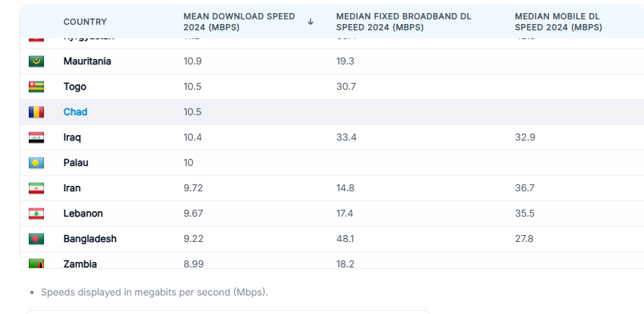Click the Iraq flag icon
This screenshot has width=644, height=314.
[x=36, y=138]
